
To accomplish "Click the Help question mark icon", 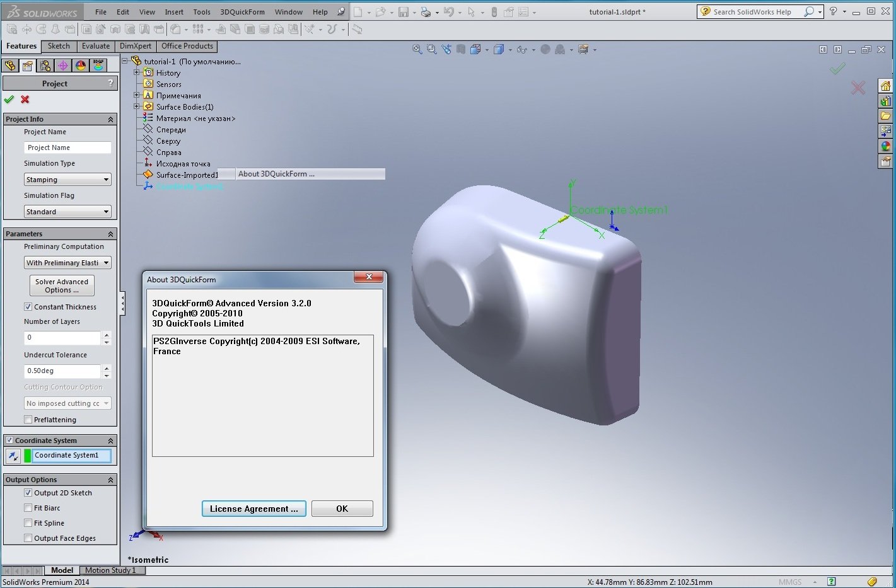I will 833,11.
